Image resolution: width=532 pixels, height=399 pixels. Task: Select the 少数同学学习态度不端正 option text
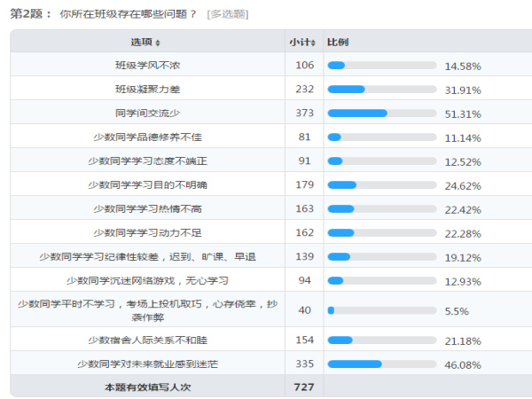147,161
